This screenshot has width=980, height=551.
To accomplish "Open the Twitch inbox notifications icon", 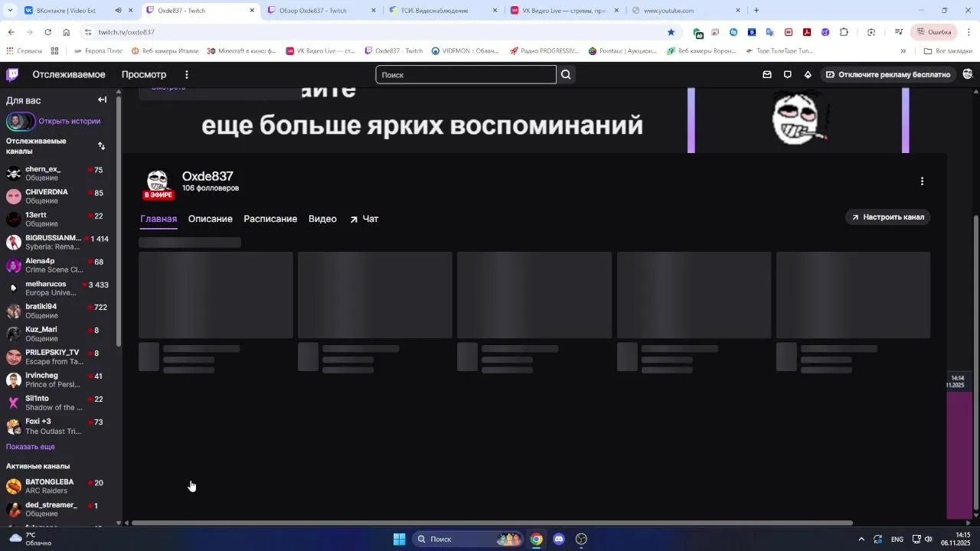I will 767,74.
